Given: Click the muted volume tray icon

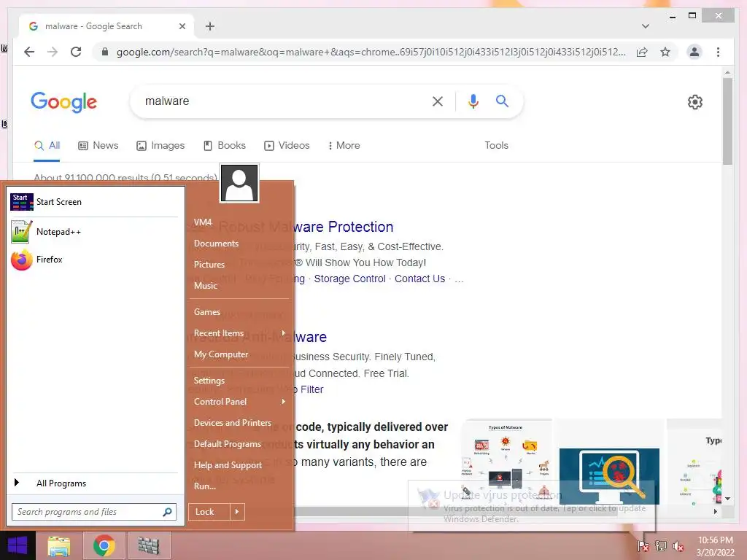Looking at the screenshot, I should pos(678,546).
